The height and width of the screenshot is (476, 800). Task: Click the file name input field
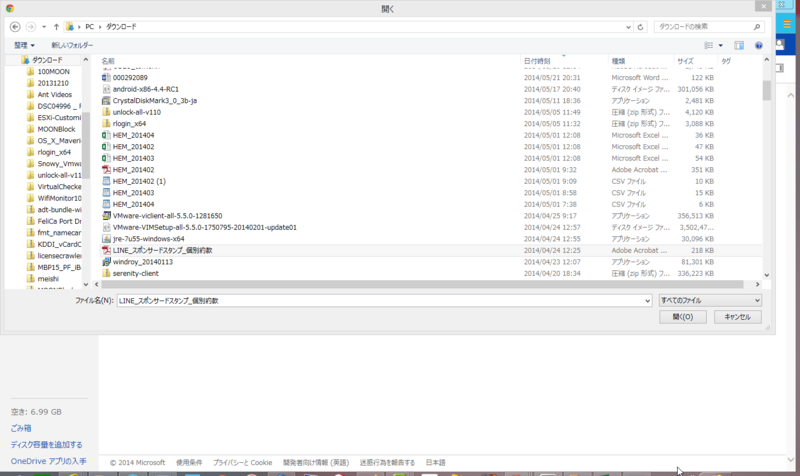380,301
